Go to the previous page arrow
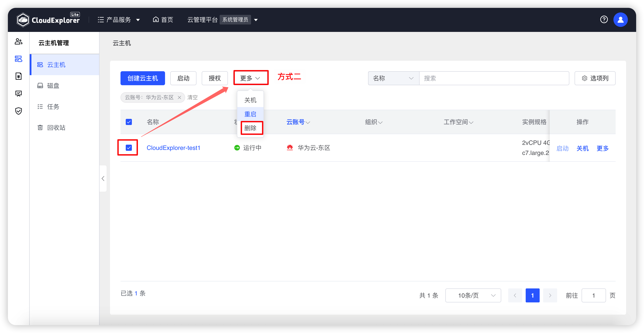The image size is (644, 333). (515, 295)
